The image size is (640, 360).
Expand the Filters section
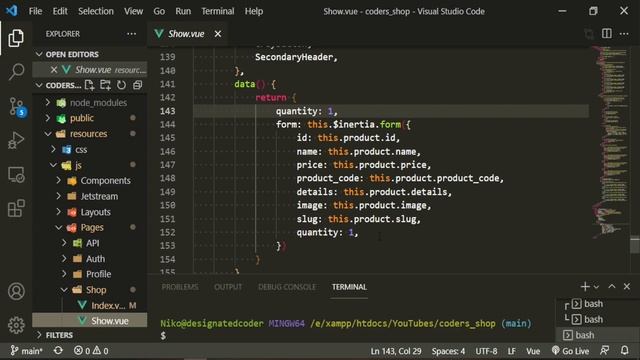tap(90, 335)
